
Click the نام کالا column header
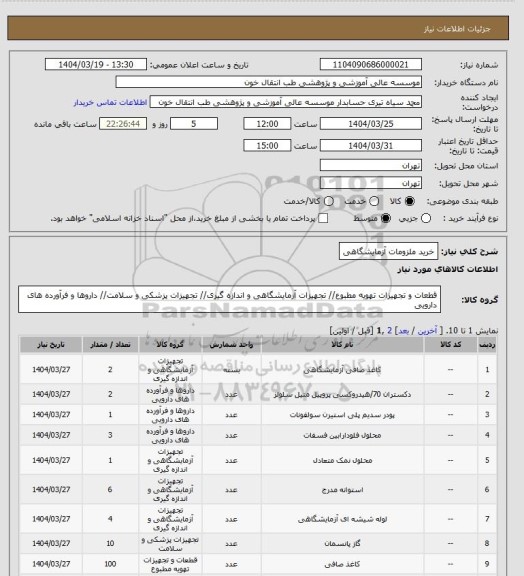[x=342, y=345]
